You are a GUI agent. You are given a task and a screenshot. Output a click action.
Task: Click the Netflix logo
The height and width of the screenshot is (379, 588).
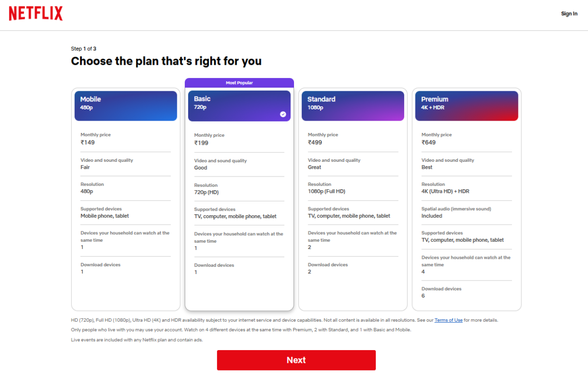[x=35, y=13]
